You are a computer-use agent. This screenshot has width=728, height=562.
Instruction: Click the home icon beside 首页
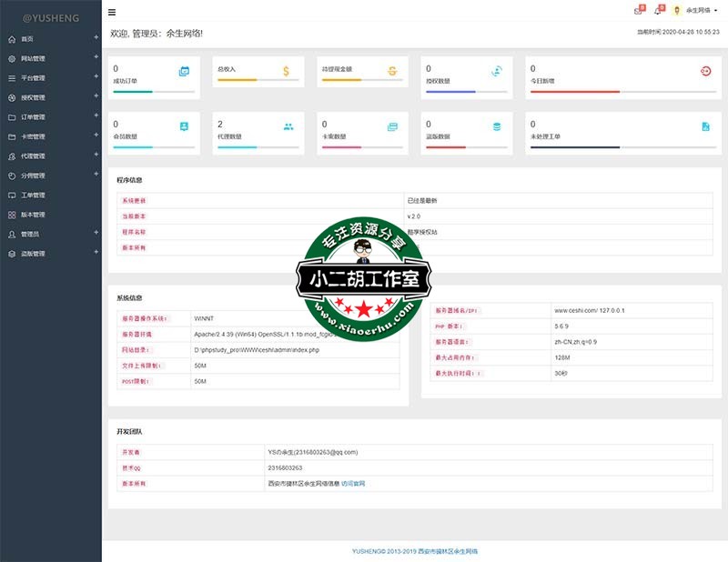(x=12, y=39)
